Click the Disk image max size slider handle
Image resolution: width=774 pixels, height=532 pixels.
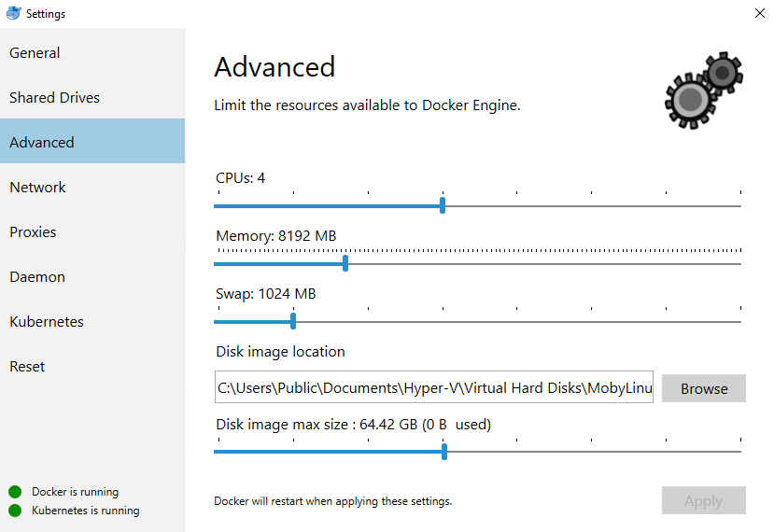(444, 452)
